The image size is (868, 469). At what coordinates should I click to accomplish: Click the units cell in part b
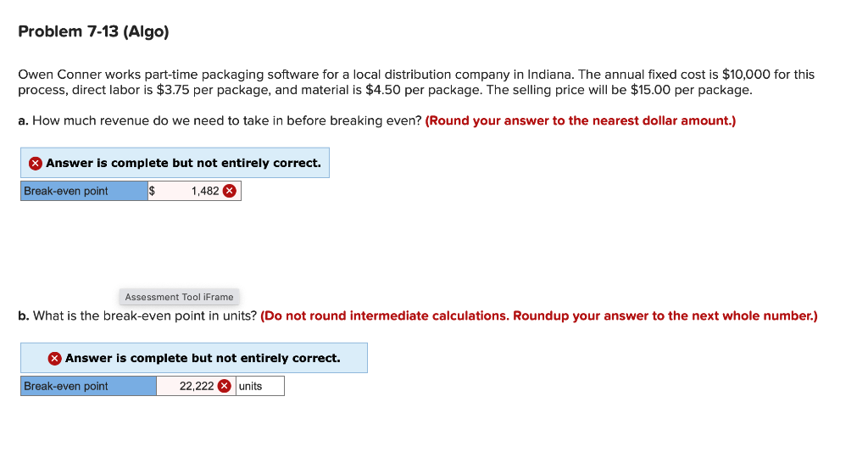click(260, 386)
